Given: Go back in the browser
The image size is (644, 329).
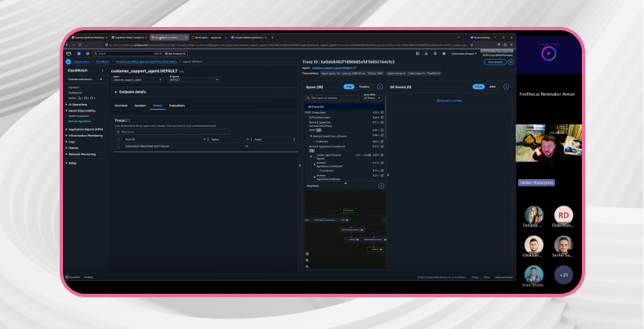Looking at the screenshot, I should tap(68, 45).
